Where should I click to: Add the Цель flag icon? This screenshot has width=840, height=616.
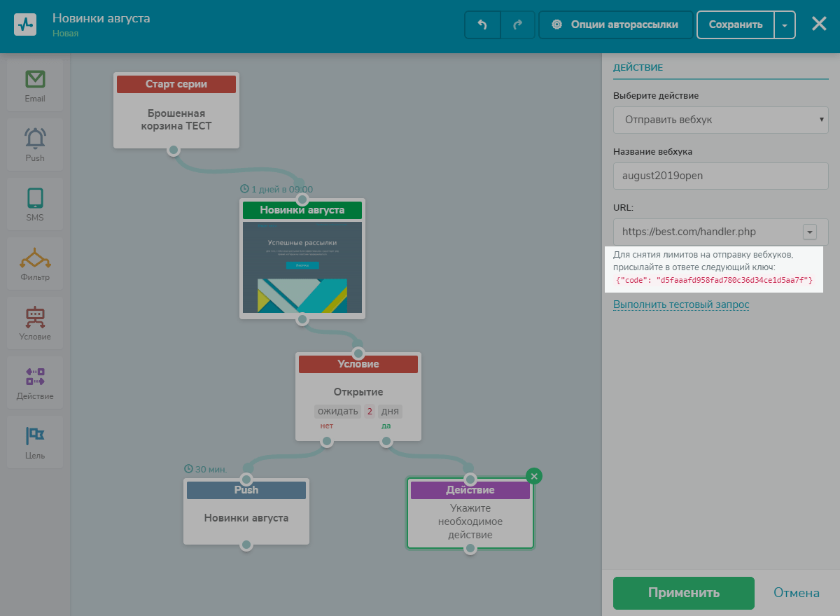(35, 436)
